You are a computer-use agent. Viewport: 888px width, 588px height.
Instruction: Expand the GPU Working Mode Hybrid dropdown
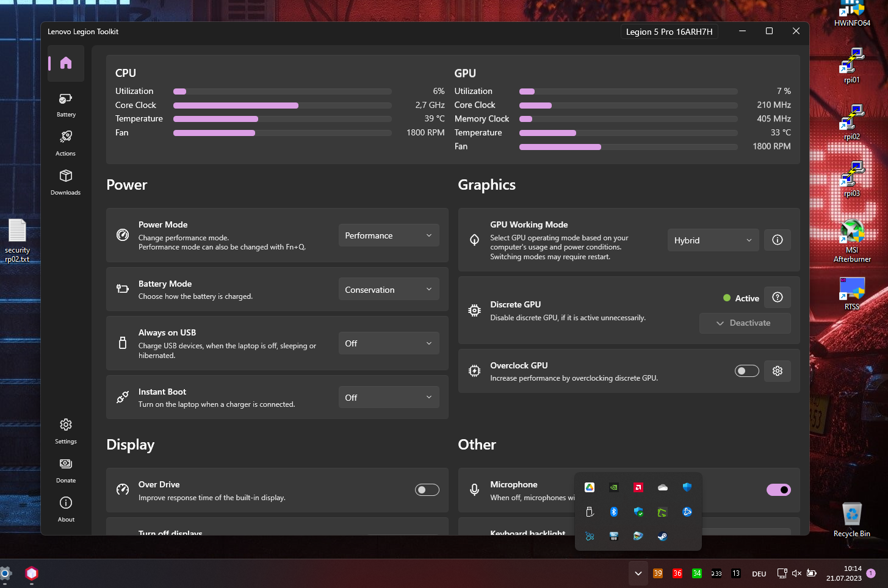click(x=712, y=240)
